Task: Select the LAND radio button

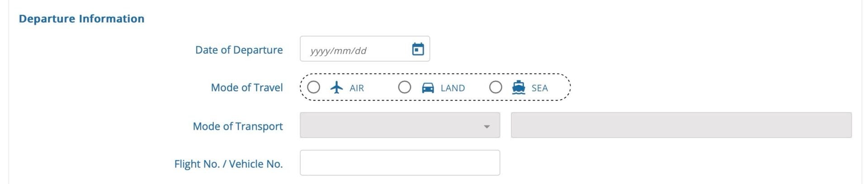Action: point(405,87)
